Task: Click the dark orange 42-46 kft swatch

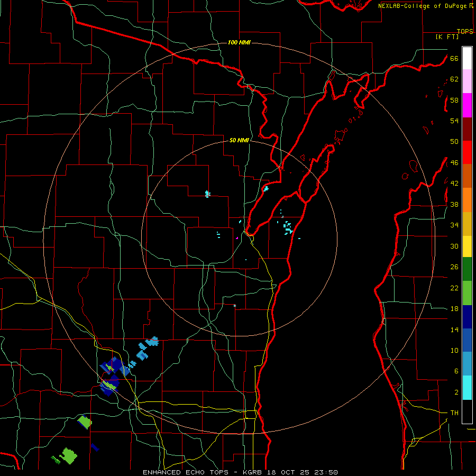Action: (x=467, y=176)
